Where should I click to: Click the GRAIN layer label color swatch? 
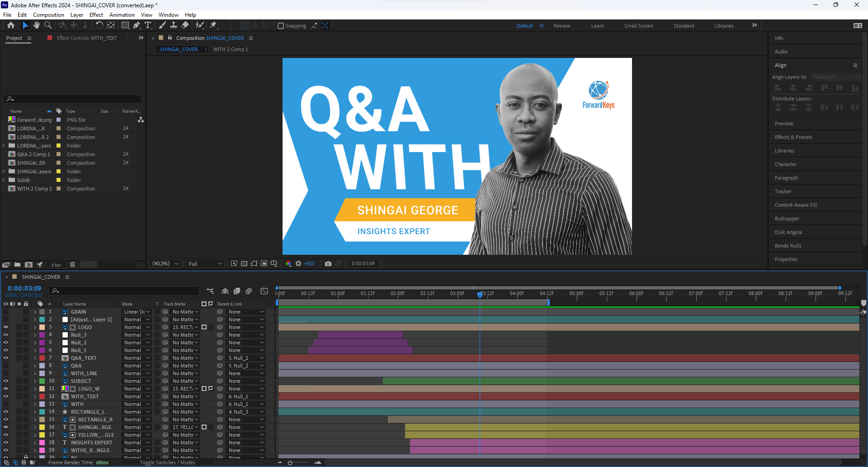tap(42, 312)
